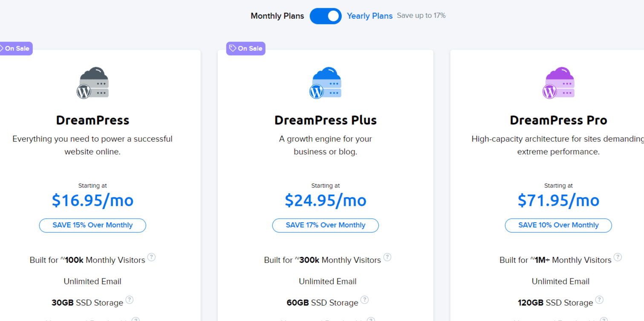The image size is (644, 321).
Task: Click Unlimited Email in the DreamPress Plus card
Action: pos(328,282)
